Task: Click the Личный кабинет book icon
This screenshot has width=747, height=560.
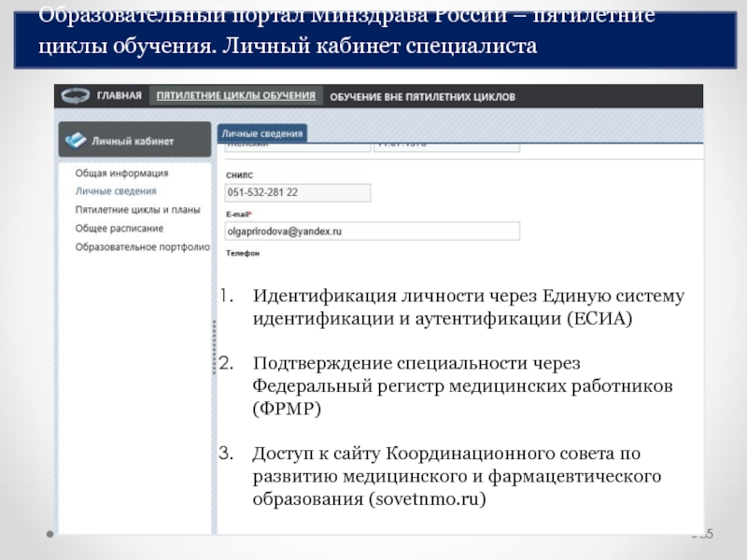Action: click(x=75, y=141)
